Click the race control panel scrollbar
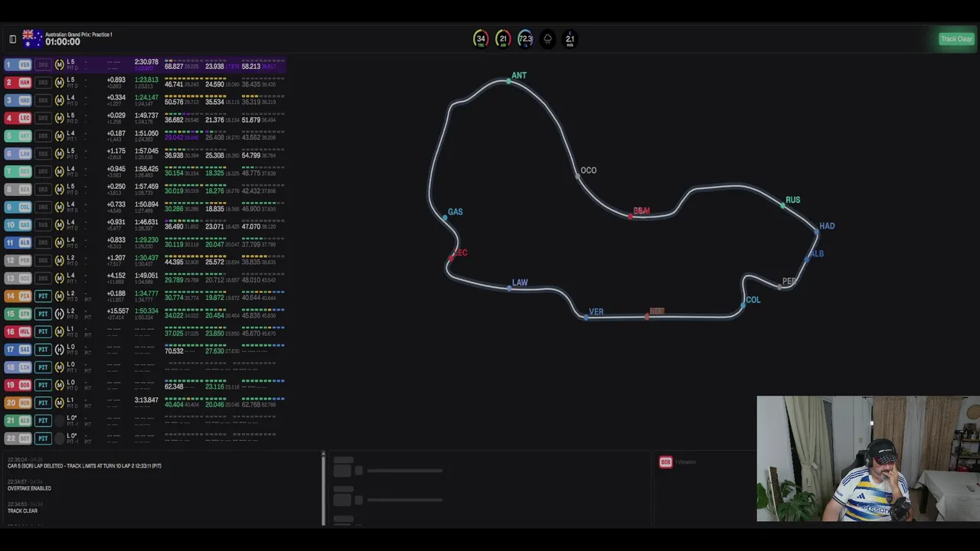The height and width of the screenshot is (551, 980). pos(323,489)
